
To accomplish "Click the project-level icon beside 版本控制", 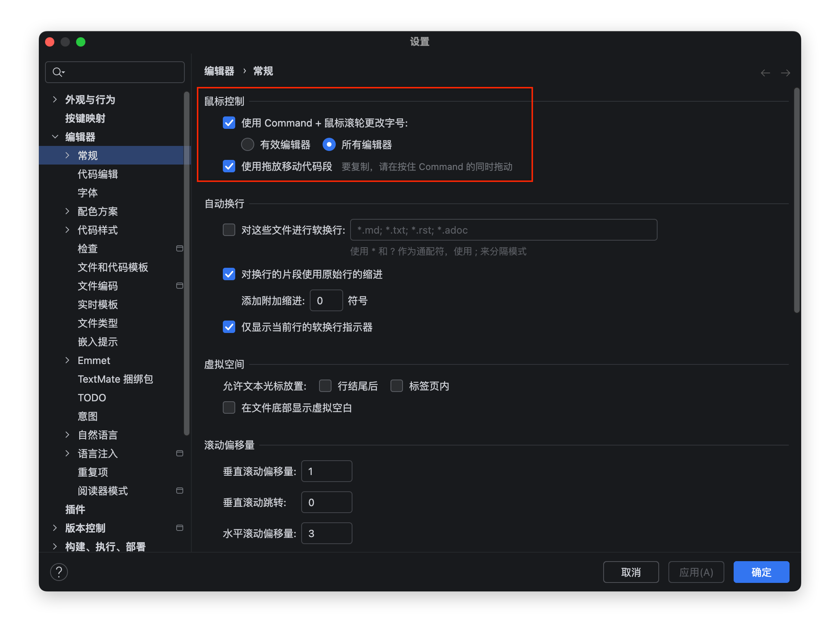I will point(180,528).
